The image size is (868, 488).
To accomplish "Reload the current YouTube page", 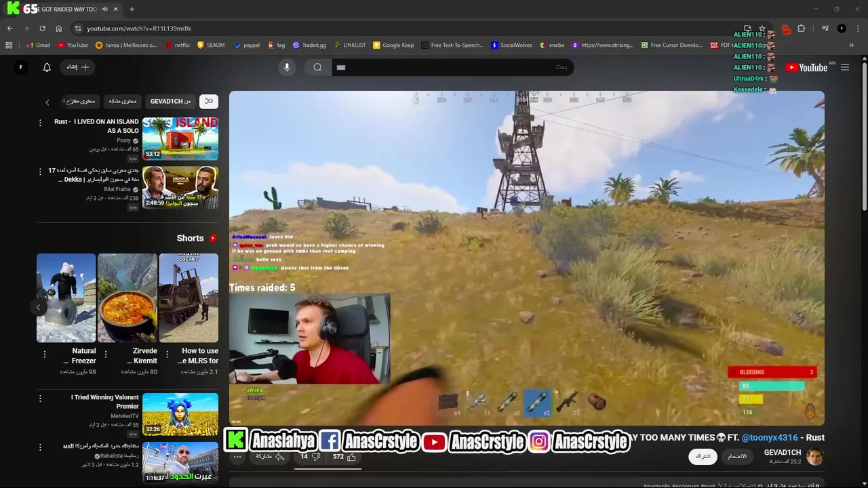I will (x=42, y=28).
